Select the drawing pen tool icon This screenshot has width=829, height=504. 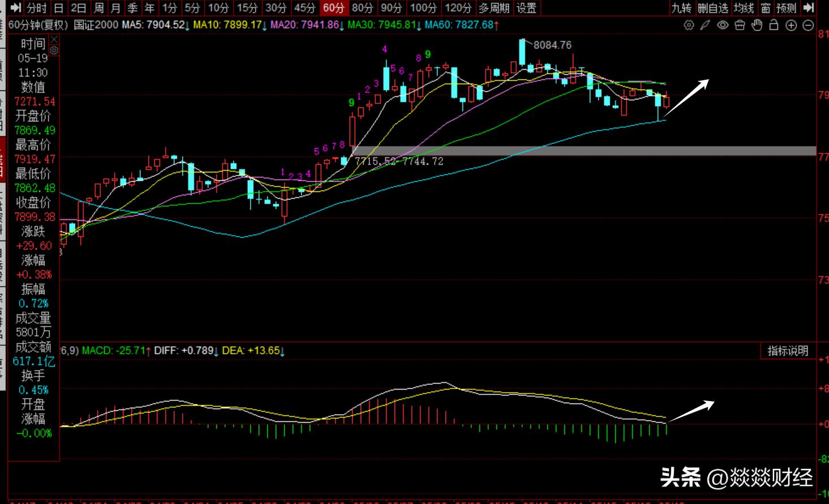[x=705, y=25]
